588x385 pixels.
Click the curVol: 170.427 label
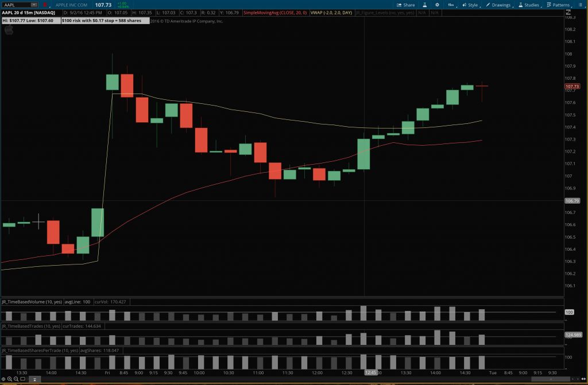coord(110,302)
